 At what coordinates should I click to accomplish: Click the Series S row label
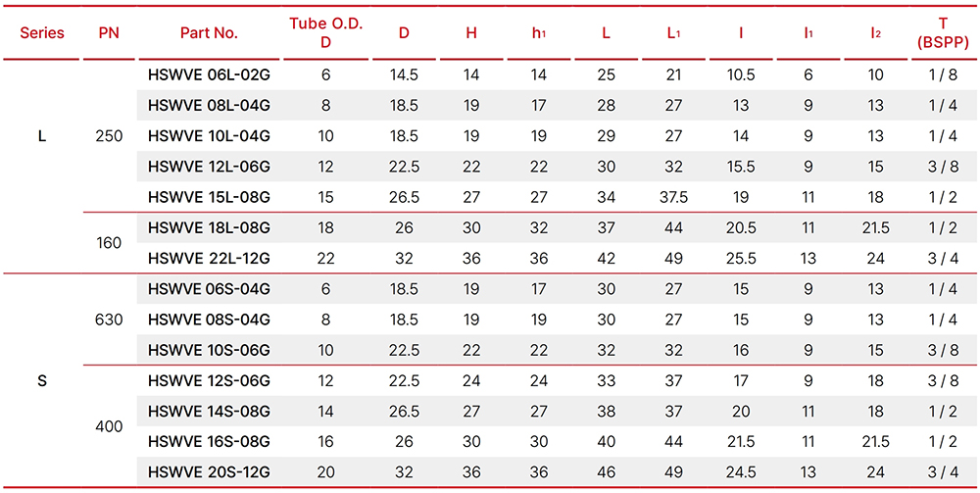pos(42,381)
